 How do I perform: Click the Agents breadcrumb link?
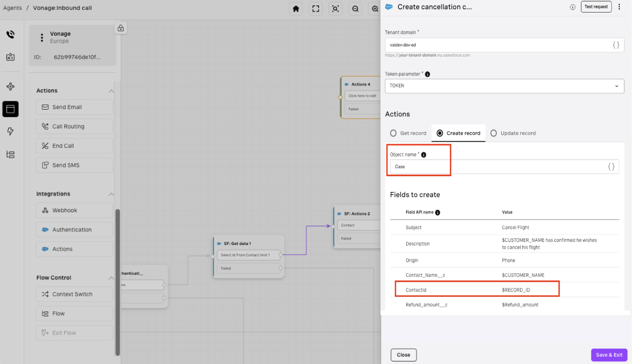pos(13,8)
